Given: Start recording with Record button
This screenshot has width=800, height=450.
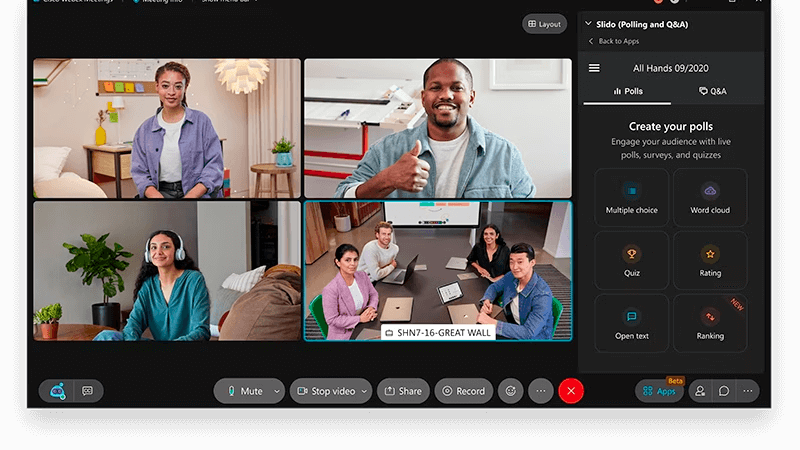Looking at the screenshot, I should (x=463, y=391).
